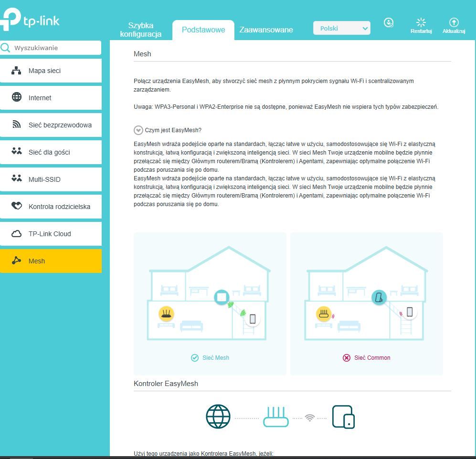Select the Podstawowe tab

pyautogui.click(x=203, y=30)
